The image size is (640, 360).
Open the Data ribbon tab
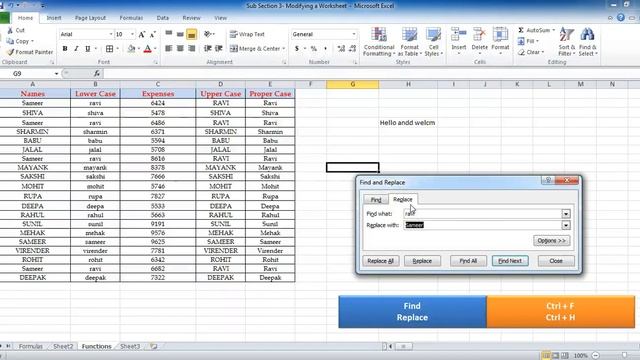162,18
